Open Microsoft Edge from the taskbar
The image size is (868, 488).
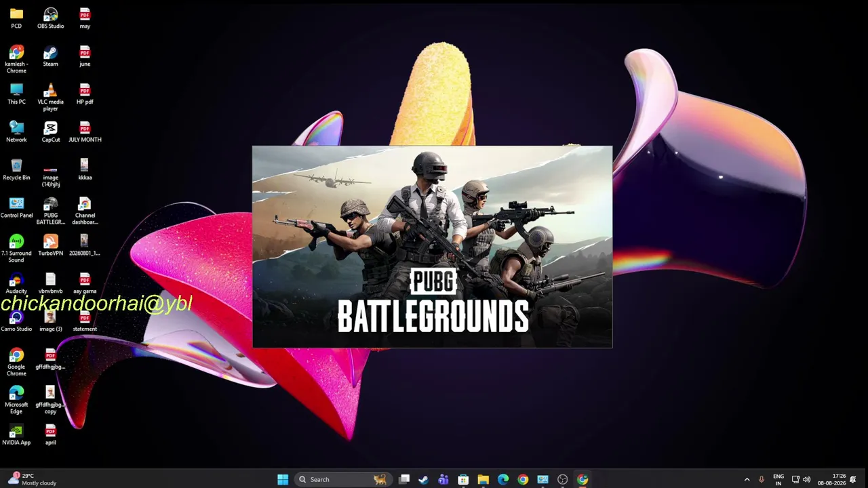(x=503, y=480)
